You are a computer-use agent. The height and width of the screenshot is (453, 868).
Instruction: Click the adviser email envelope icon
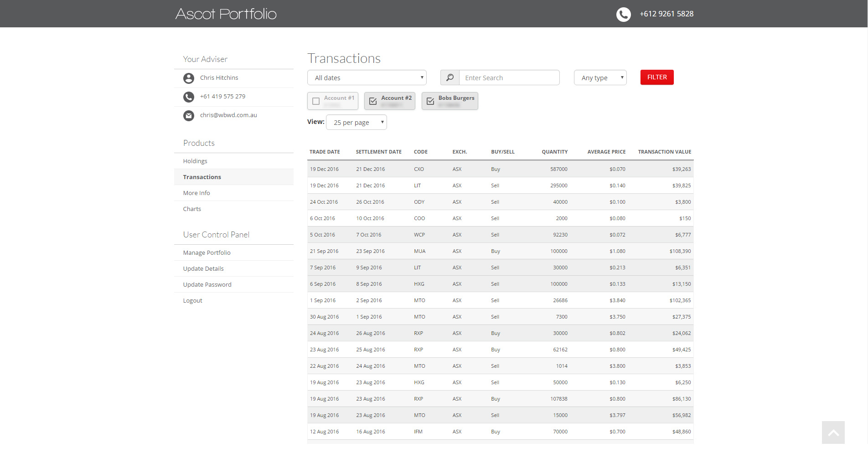[188, 116]
